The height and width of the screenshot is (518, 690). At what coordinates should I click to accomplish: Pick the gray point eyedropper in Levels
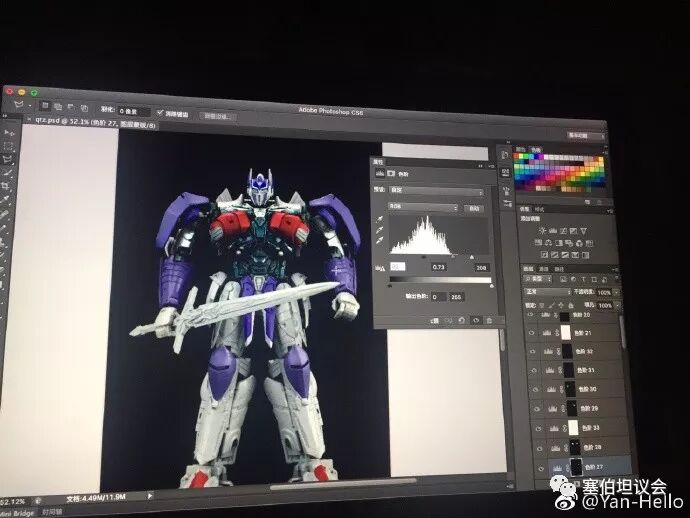point(379,230)
